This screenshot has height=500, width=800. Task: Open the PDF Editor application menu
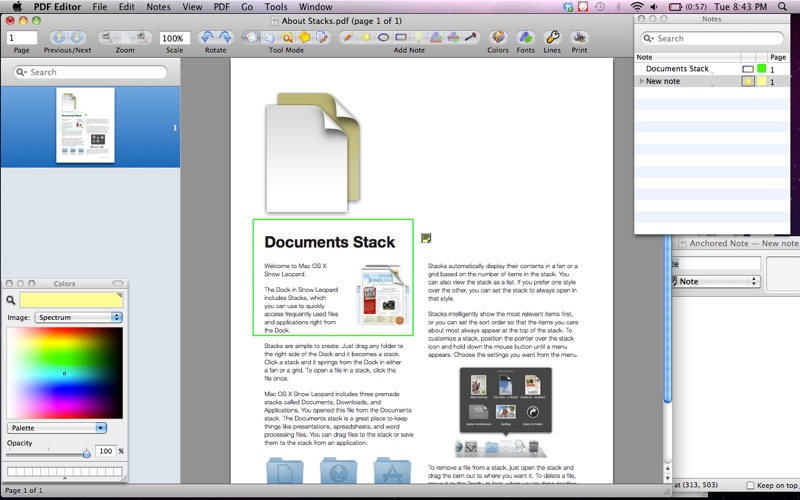[57, 7]
